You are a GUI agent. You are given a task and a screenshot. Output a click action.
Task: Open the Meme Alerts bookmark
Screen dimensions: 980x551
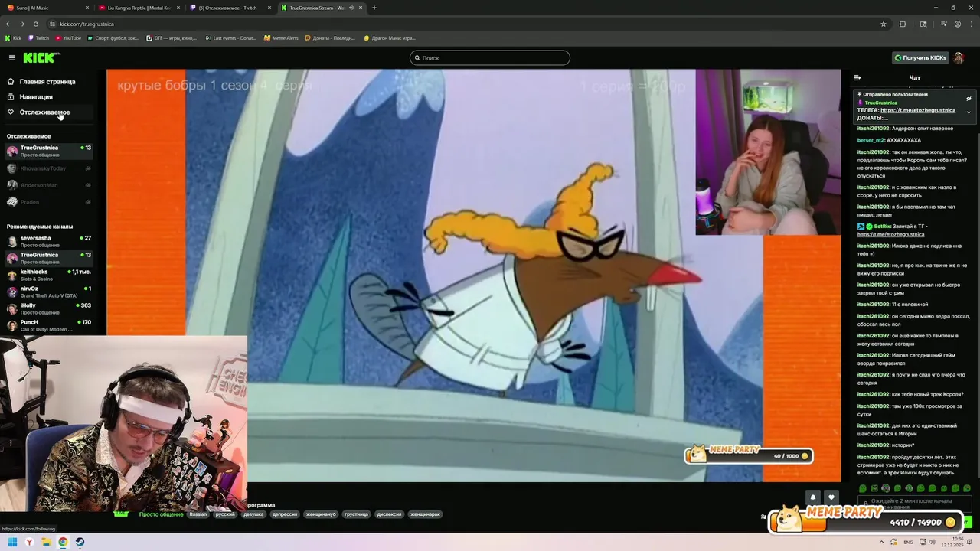(x=281, y=37)
